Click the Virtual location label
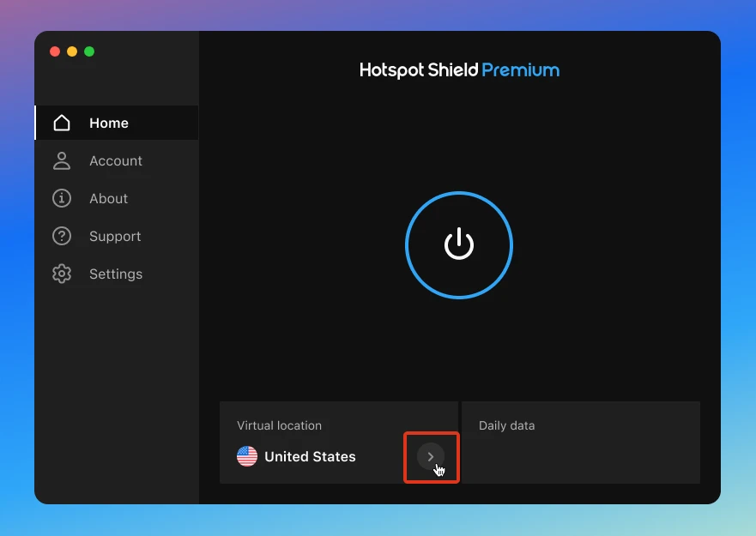 [x=279, y=425]
